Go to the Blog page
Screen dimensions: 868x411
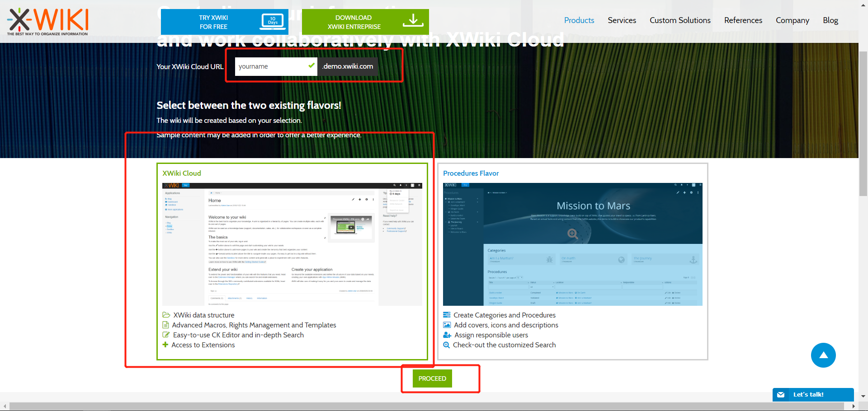pos(830,20)
